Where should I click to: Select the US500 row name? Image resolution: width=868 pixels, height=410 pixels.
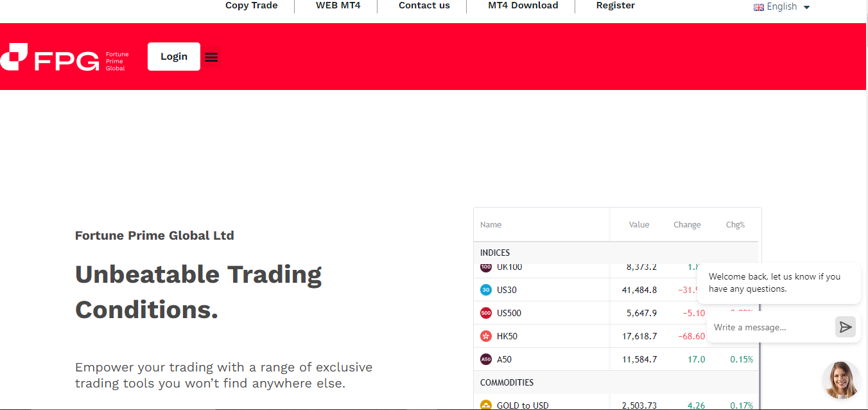509,313
